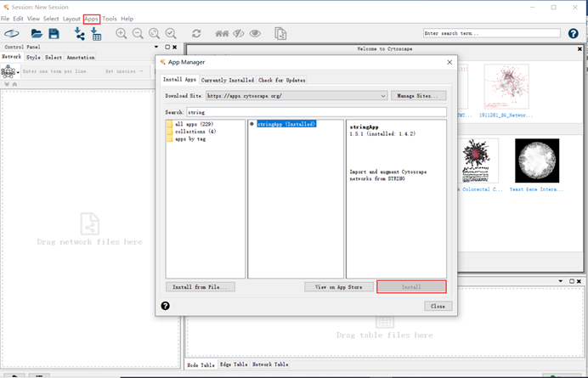Click the Set species option

click(124, 71)
